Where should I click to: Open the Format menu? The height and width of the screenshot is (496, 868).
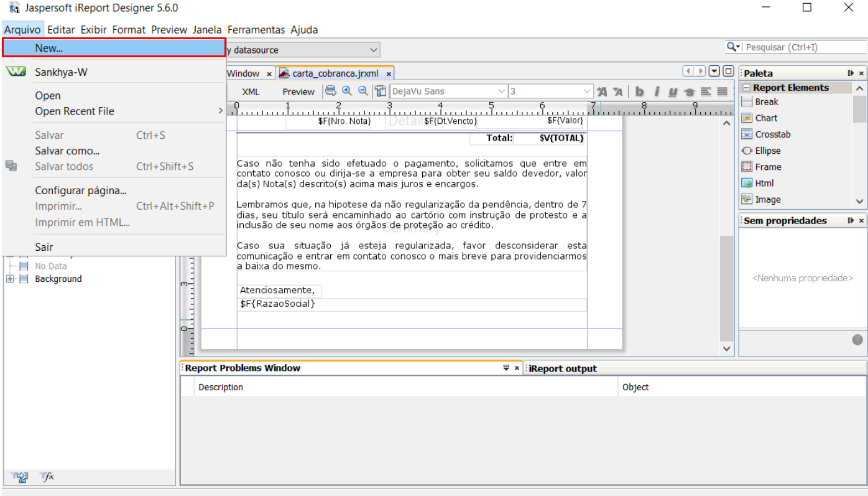tap(129, 29)
